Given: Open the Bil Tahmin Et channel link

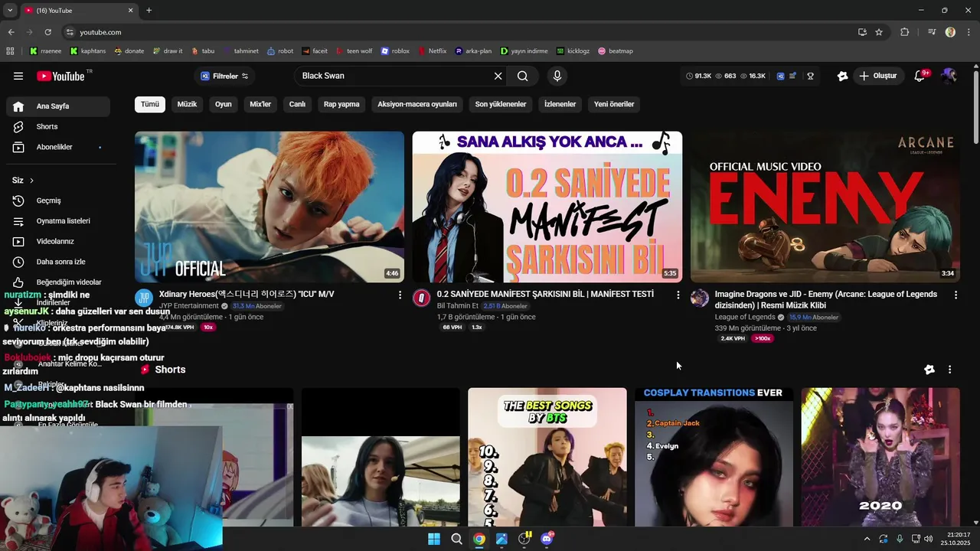Looking at the screenshot, I should (x=457, y=306).
